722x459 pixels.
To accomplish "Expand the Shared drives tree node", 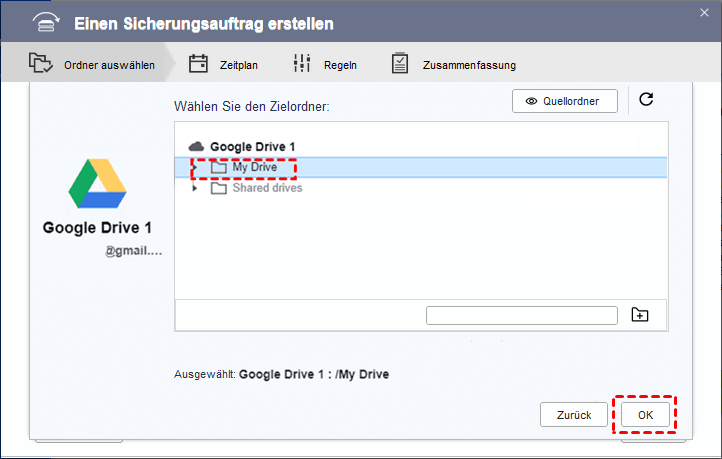I will point(194,188).
